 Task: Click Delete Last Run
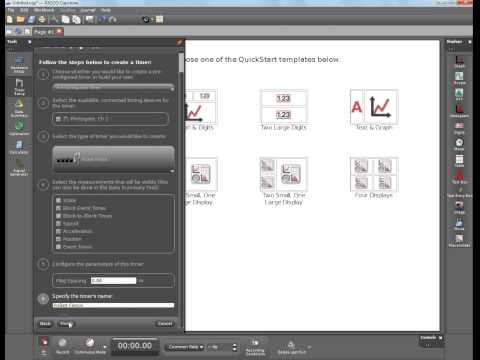292,348
